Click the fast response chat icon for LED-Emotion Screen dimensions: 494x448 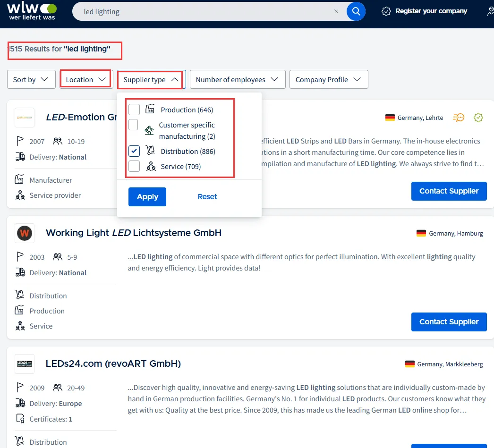click(459, 118)
